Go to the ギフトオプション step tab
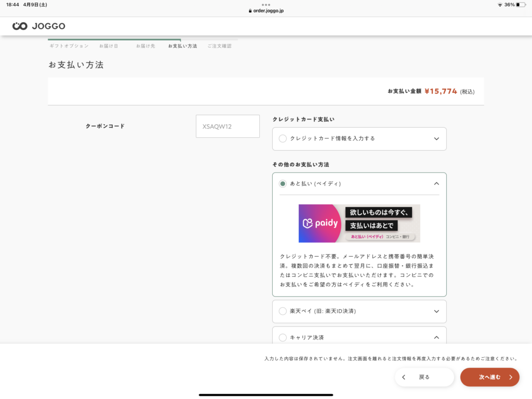Screen dimensions: 532x399 (69, 46)
